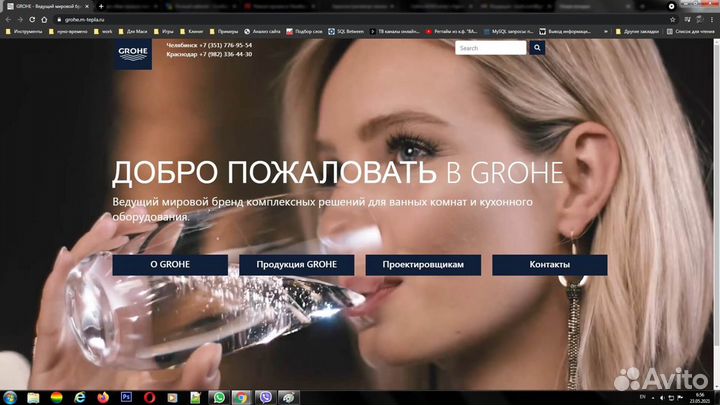
Task: Open the Windows Start menu
Action: (10, 398)
